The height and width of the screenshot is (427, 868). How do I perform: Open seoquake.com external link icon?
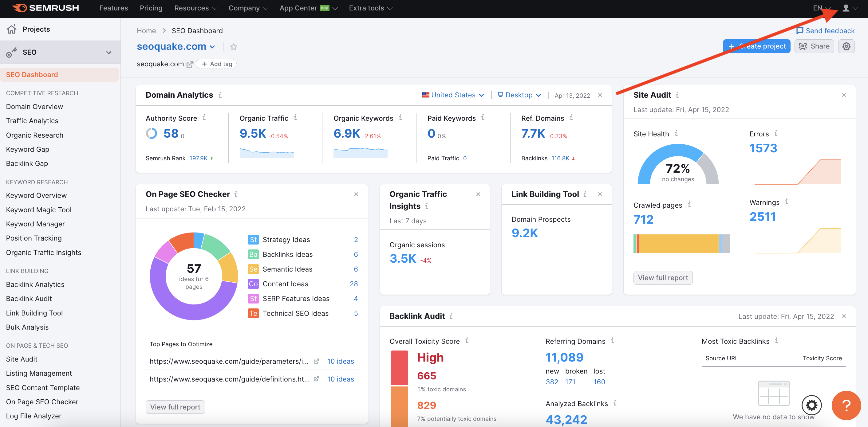coord(190,64)
